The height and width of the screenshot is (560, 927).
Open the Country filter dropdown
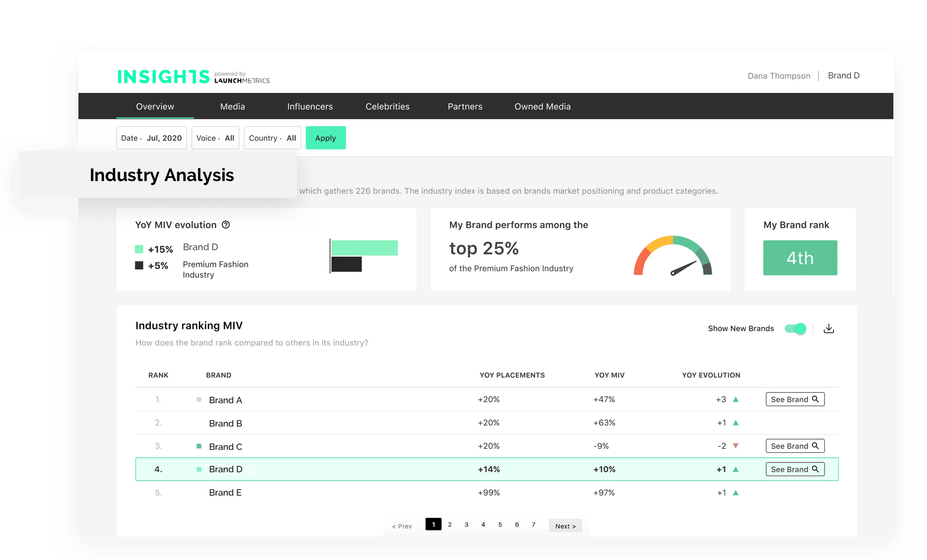272,138
